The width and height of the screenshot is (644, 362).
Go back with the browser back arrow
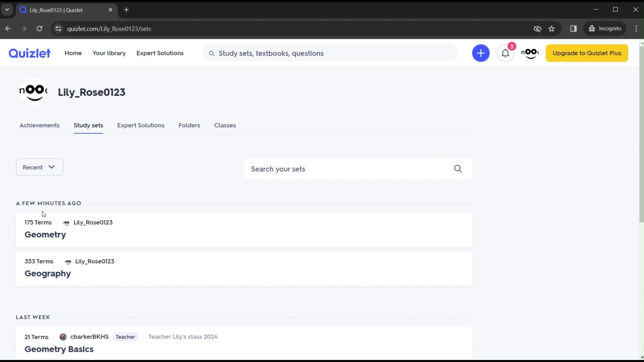[8, 28]
